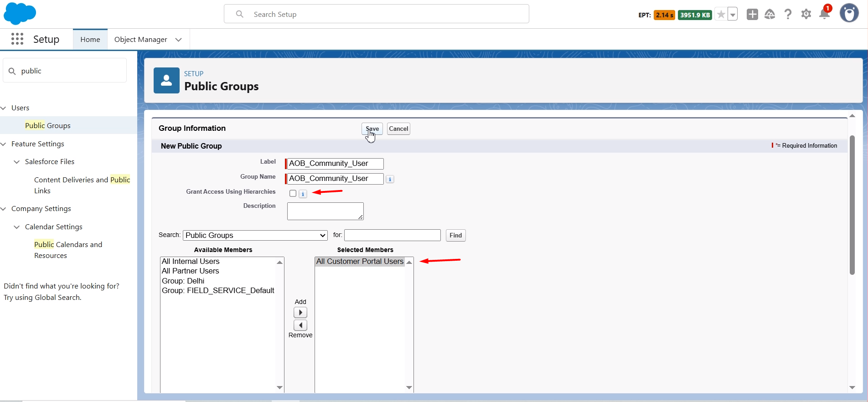Screen dimensions: 868x402
Task: Click the Label input field
Action: point(336,164)
